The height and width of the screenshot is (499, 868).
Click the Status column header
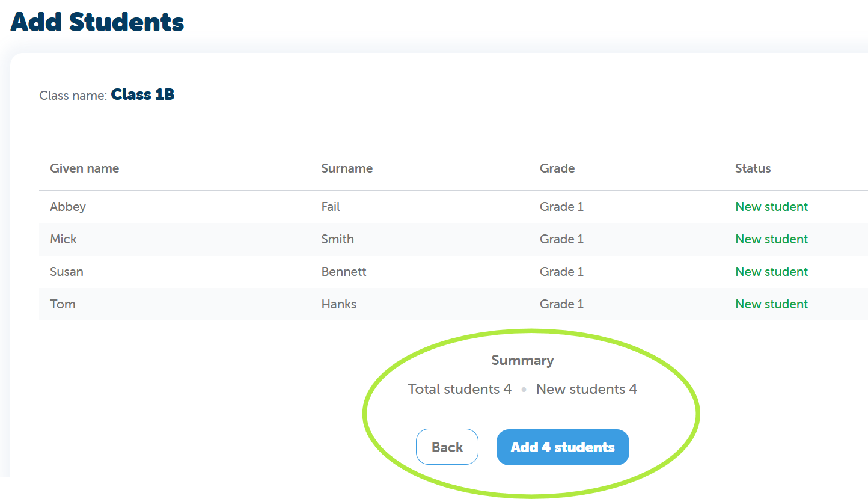(x=753, y=168)
